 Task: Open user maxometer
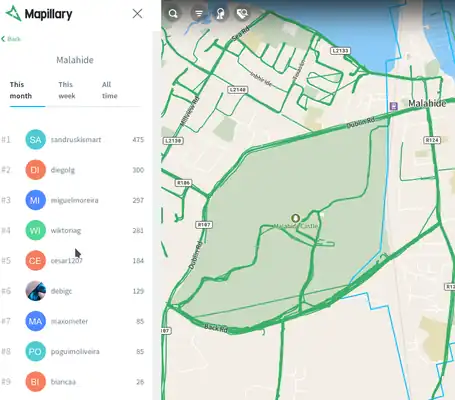point(69,321)
